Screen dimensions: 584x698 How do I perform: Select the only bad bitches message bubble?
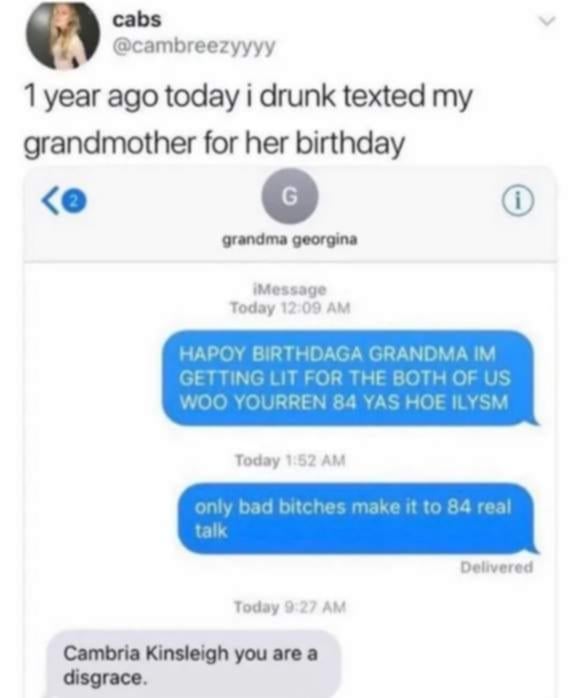coord(358,519)
